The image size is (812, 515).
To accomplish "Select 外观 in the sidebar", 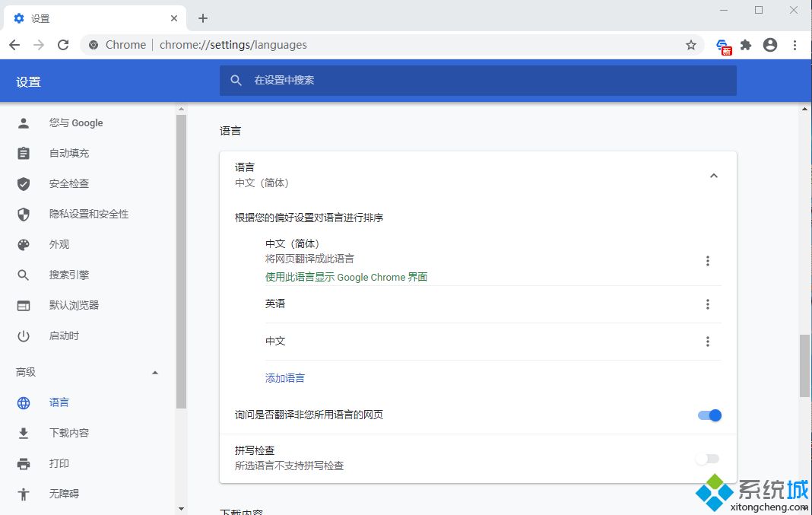I will (59, 244).
